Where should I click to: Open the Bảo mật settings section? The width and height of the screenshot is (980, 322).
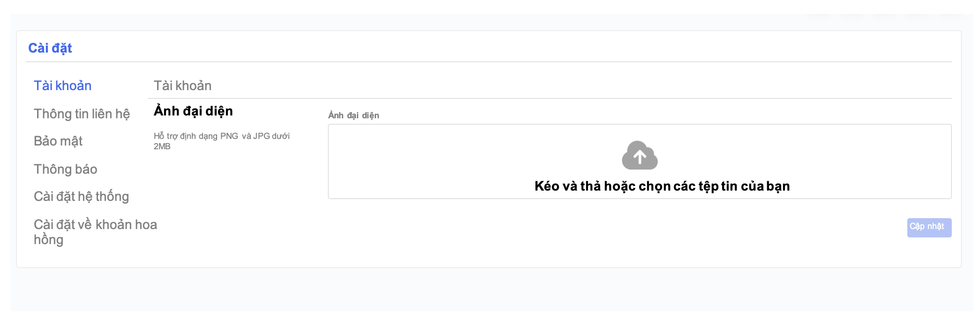coord(58,141)
